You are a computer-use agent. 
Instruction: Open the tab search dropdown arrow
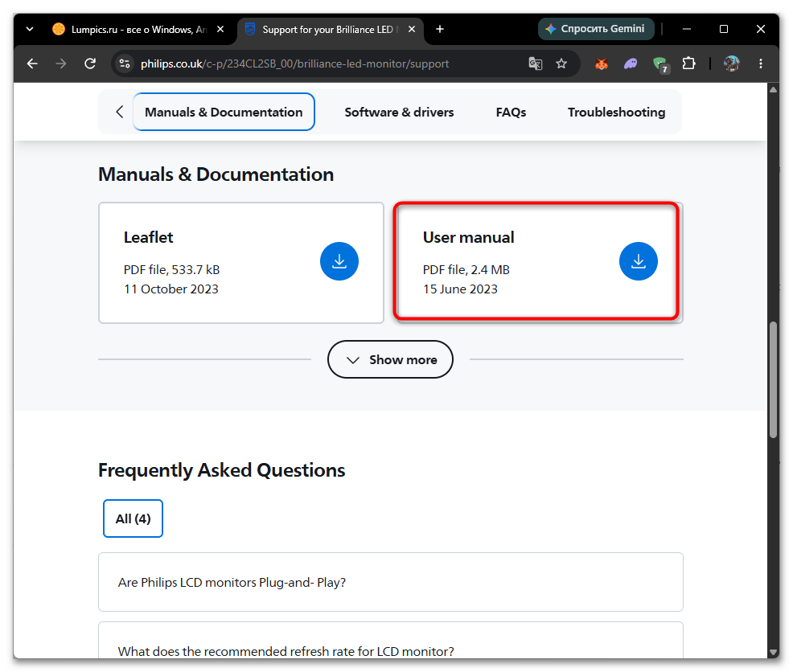pyautogui.click(x=30, y=29)
